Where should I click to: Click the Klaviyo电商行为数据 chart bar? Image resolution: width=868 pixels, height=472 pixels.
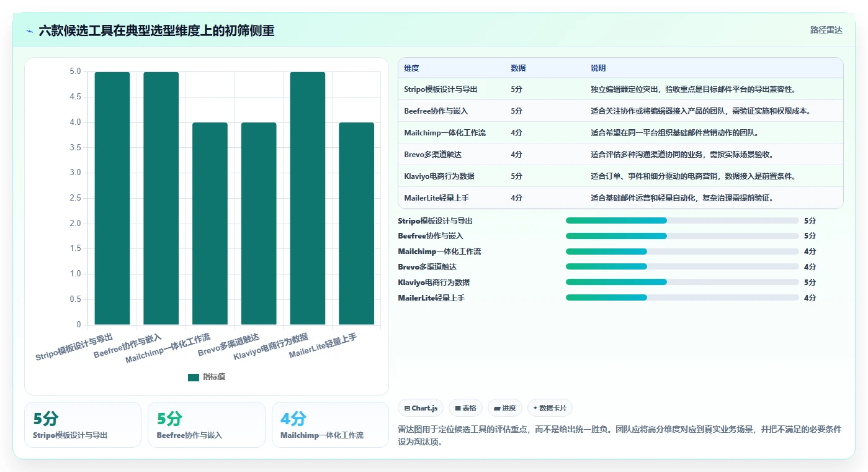[x=308, y=198]
